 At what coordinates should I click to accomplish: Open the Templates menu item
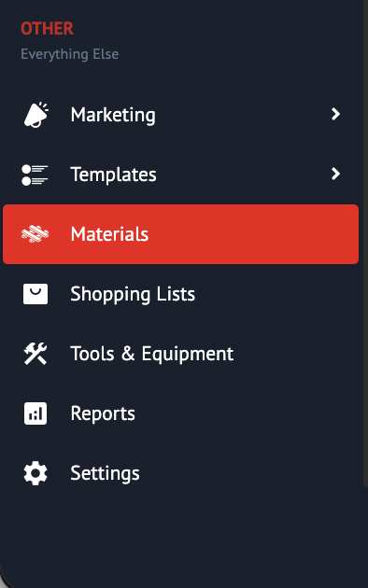180,175
